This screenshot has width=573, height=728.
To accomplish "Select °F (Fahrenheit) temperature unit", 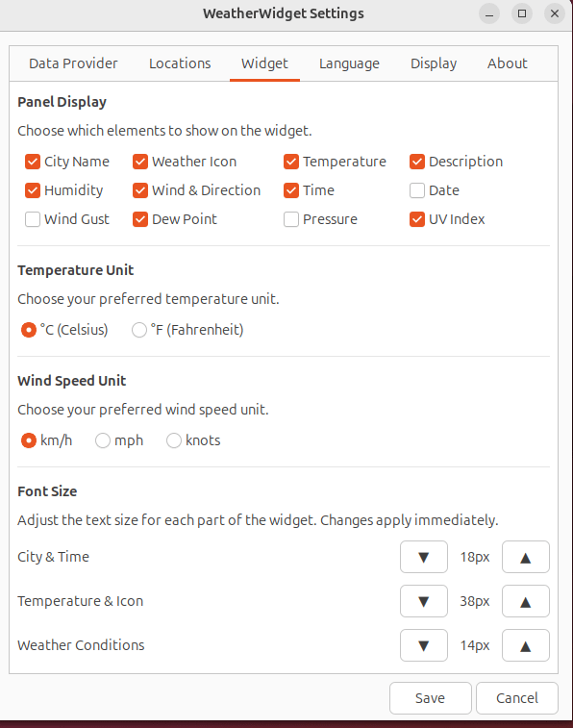I will [x=139, y=330].
